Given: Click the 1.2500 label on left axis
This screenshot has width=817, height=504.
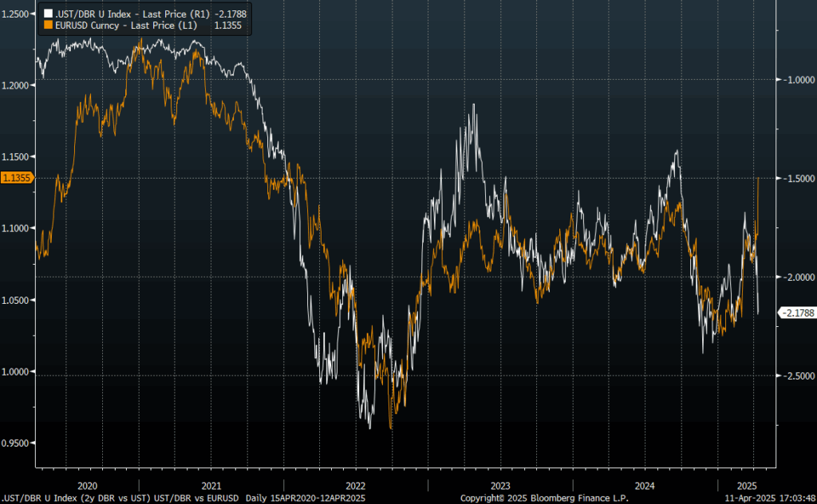Looking at the screenshot, I should coord(17,14).
